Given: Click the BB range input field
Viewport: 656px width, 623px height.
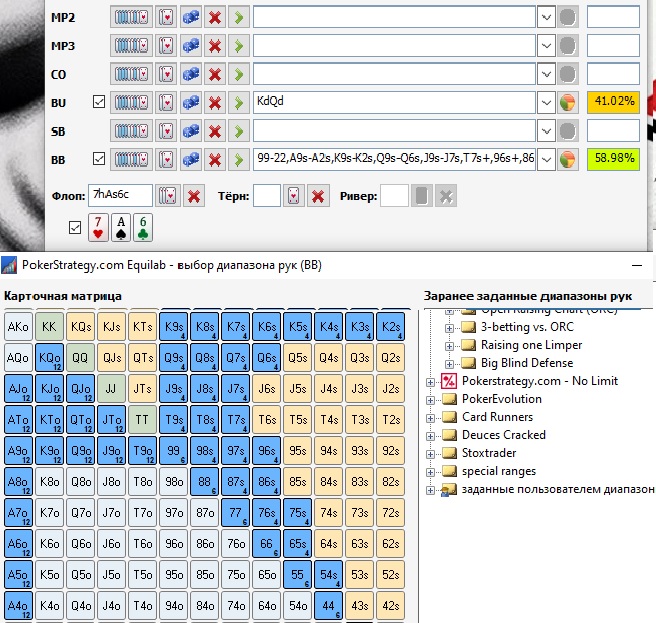Looking at the screenshot, I should tap(394, 159).
